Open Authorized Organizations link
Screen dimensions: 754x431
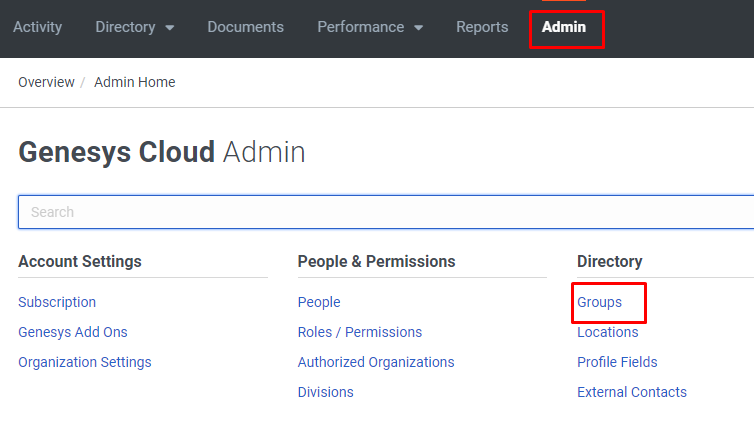pyautogui.click(x=376, y=362)
